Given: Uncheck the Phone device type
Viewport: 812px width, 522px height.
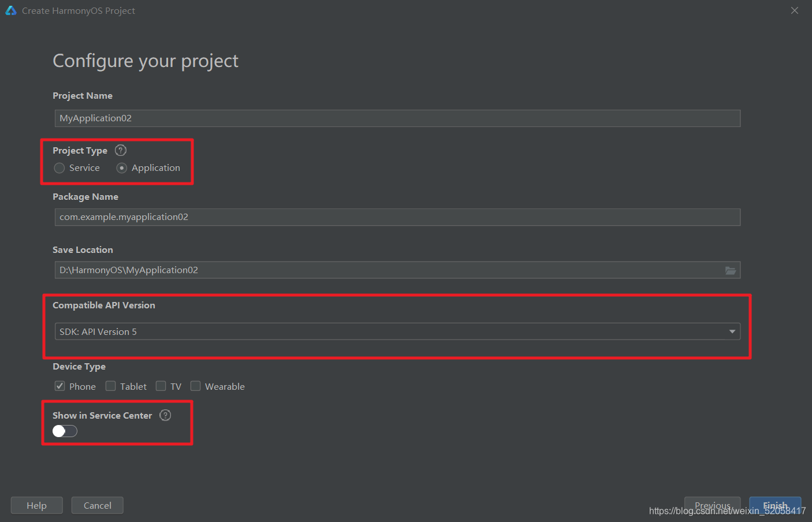Looking at the screenshot, I should pyautogui.click(x=75, y=386).
